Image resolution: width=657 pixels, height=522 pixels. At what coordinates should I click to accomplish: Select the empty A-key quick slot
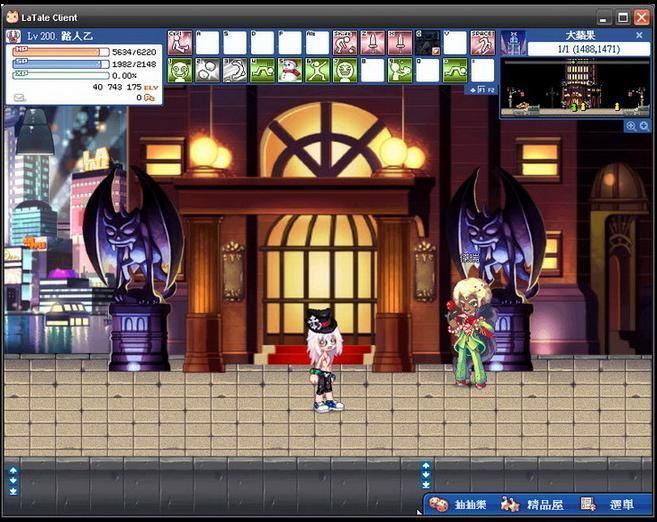coord(207,43)
